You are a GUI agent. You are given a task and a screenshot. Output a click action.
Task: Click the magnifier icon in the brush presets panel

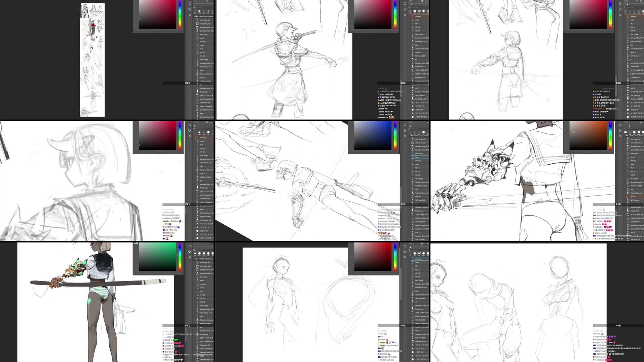tap(194, 7)
